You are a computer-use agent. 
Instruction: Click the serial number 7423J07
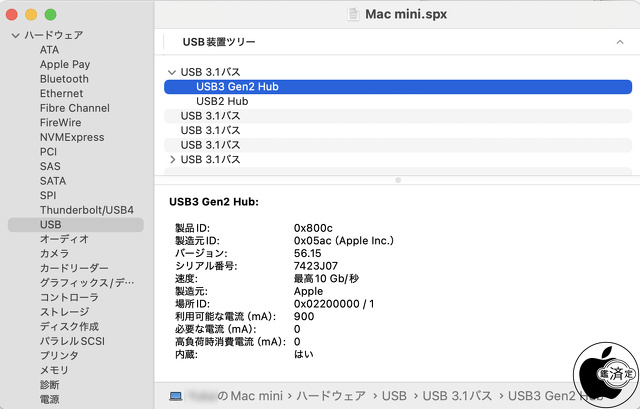point(316,266)
